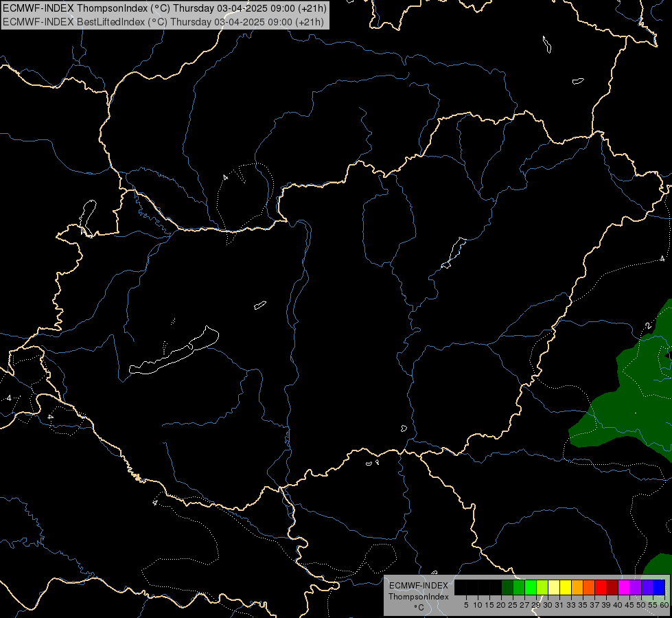Image resolution: width=672 pixels, height=618 pixels.
Task: Pick the red 37–39 legend swatch
Action: (601, 587)
